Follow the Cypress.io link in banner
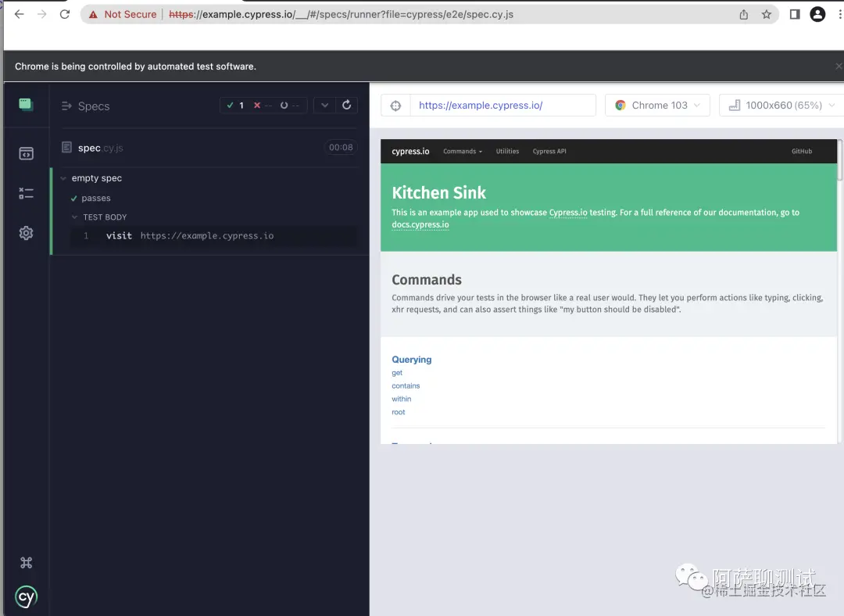This screenshot has height=616, width=844. [x=568, y=213]
